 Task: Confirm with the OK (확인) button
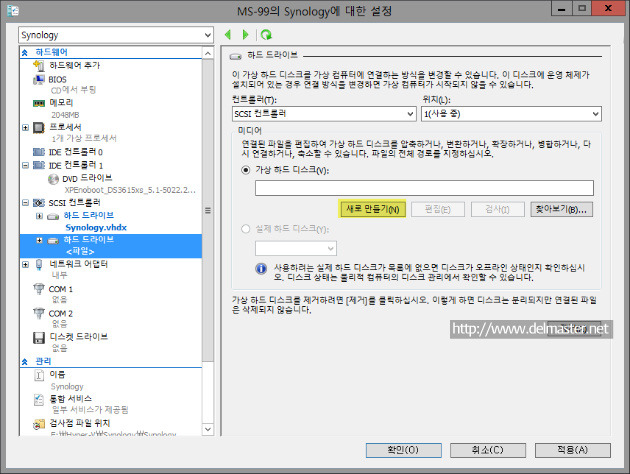click(x=403, y=450)
